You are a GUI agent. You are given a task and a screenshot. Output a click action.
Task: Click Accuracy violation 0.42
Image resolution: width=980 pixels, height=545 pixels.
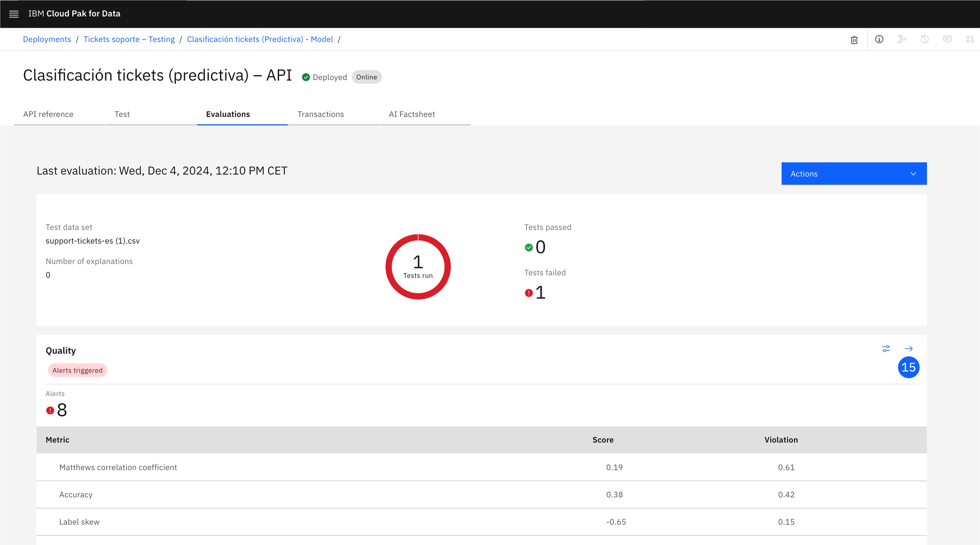click(x=786, y=495)
